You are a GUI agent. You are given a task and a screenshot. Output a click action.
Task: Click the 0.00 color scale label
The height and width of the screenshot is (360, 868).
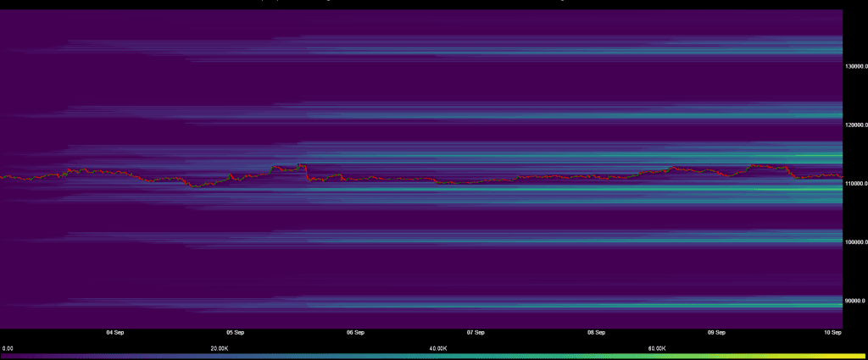8,348
